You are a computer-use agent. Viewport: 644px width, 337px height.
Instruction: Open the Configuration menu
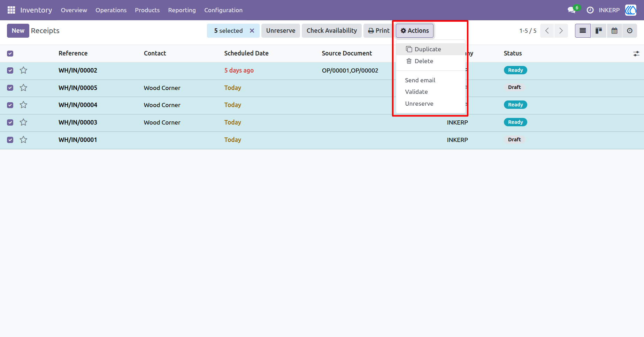point(223,10)
